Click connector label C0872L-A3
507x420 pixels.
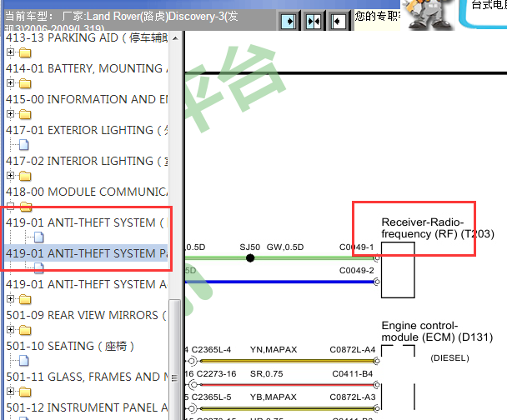(353, 397)
